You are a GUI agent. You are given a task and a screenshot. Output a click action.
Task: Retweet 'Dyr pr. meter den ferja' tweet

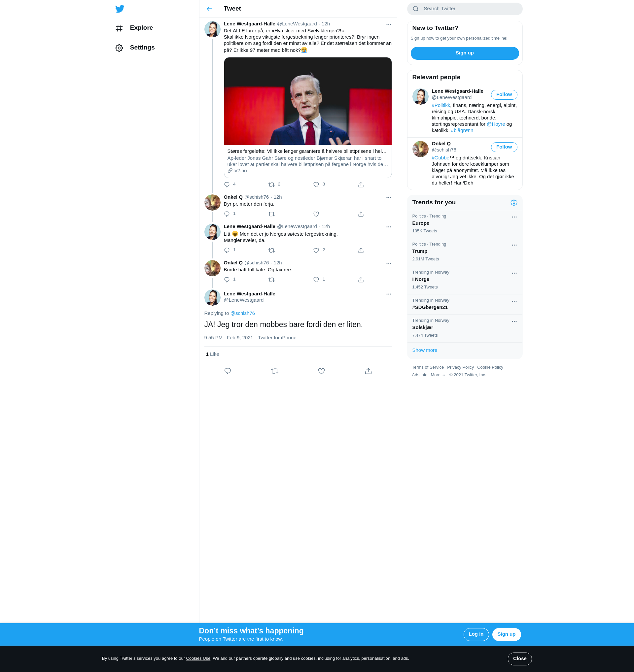coord(271,214)
